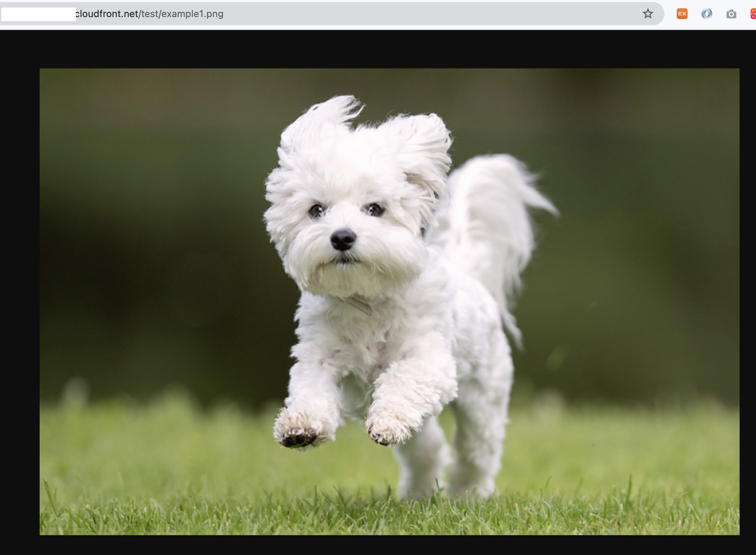Image resolution: width=756 pixels, height=555 pixels.
Task: Open the orange EX extension
Action: pos(682,14)
